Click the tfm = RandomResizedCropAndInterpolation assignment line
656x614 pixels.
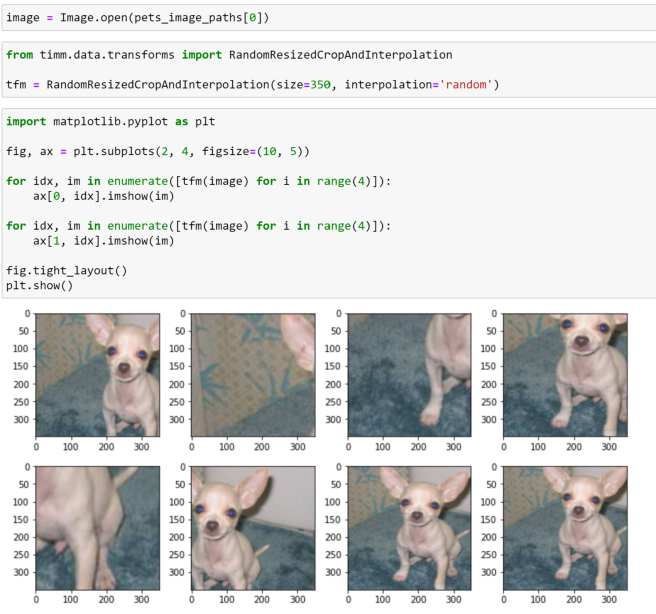[x=252, y=85]
